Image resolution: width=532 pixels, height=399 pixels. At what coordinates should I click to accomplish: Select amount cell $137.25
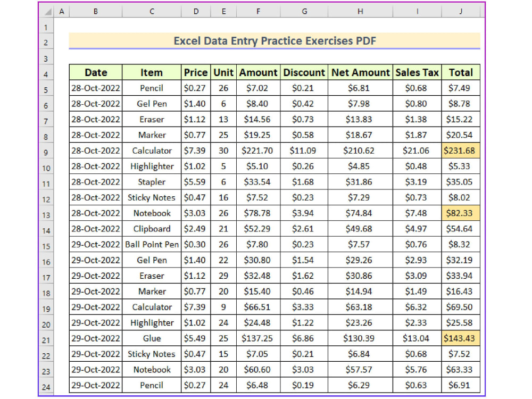(259, 338)
